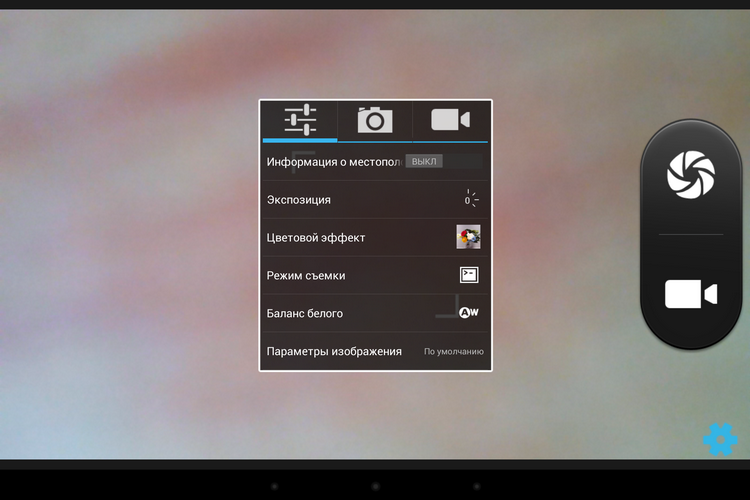This screenshot has width=750, height=500.
Task: Select the Цветовой эффект row label
Action: (x=316, y=238)
